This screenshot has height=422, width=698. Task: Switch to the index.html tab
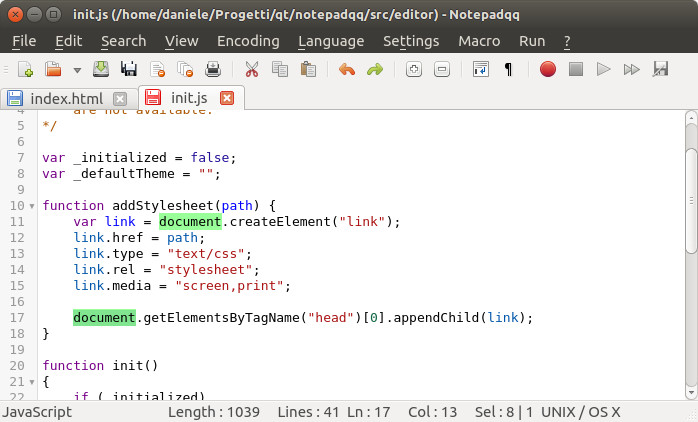[x=69, y=98]
